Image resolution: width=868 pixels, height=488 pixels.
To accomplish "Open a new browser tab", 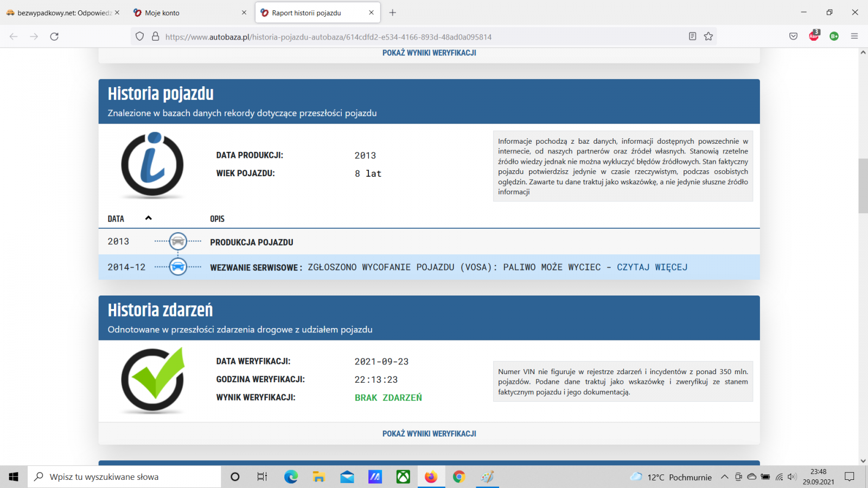I will 393,12.
